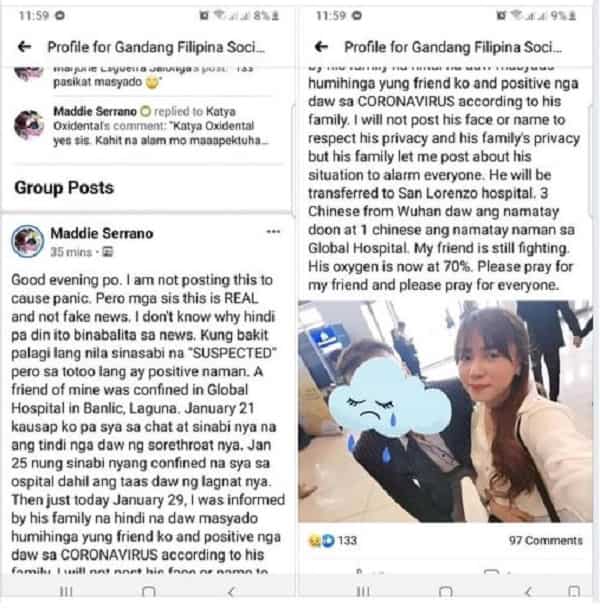Open Maddie Serrano's reply to Katya Oxidental

[161, 126]
